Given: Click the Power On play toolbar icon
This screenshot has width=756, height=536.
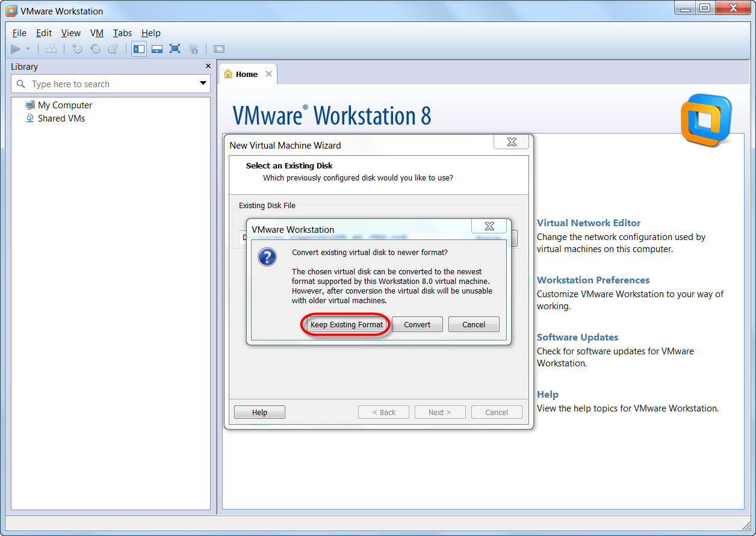Looking at the screenshot, I should [16, 49].
